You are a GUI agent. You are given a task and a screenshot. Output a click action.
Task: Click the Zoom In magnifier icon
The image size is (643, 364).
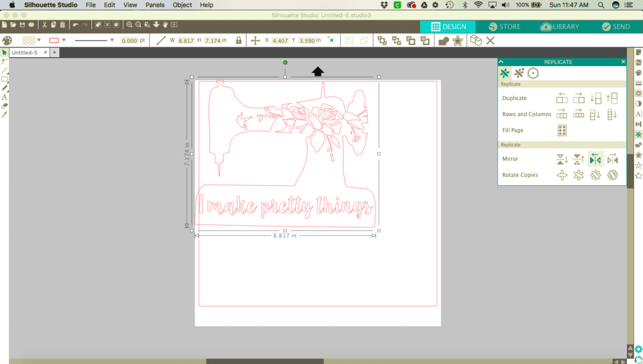[129, 25]
